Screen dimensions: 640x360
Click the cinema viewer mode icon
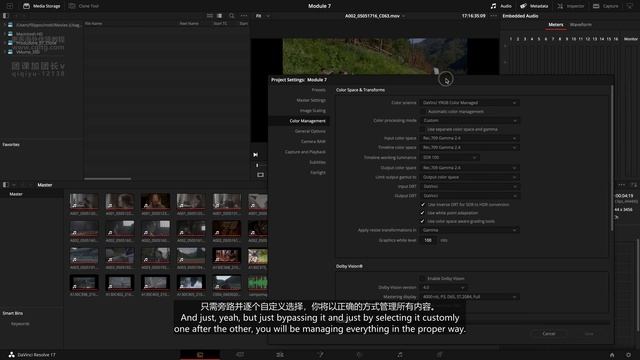(260, 175)
